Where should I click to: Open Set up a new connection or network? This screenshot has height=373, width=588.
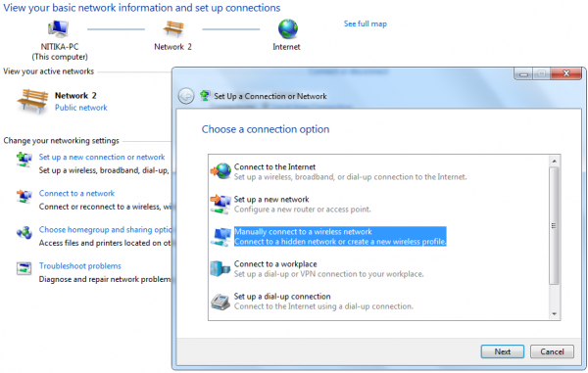[102, 157]
